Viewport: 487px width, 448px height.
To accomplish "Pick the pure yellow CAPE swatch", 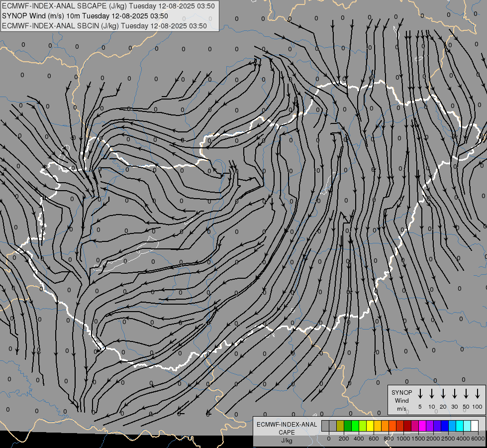I will (370, 426).
